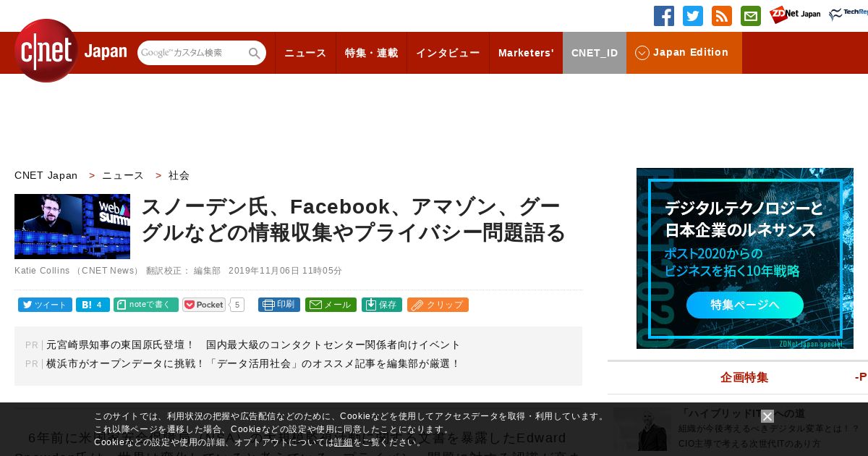868x456 pixels.
Task: Open the ハイブリッドIT sidebar article
Action: (x=741, y=414)
